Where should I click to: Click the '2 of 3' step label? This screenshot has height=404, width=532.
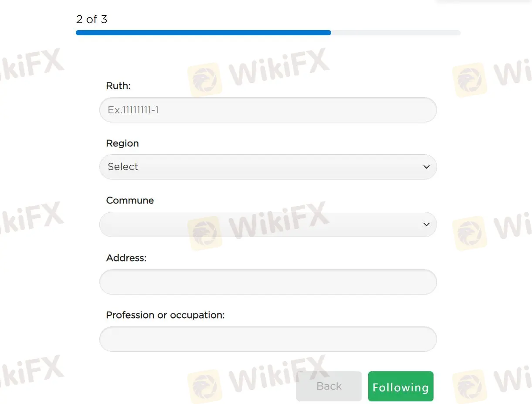[x=91, y=19]
